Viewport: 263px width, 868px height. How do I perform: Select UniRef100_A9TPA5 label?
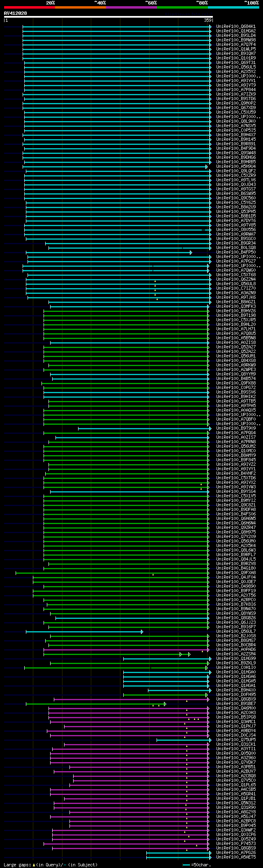(236, 405)
